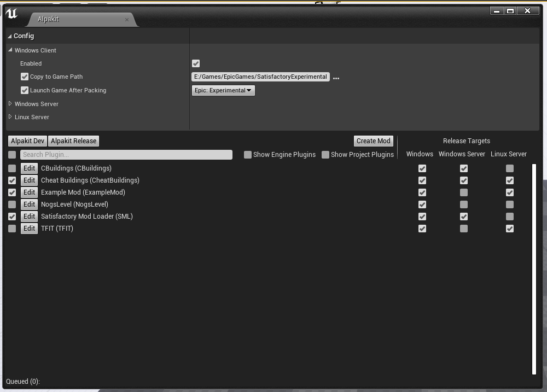This screenshot has width=547, height=392.
Task: Maximize the Alpakit window
Action: pos(510,11)
